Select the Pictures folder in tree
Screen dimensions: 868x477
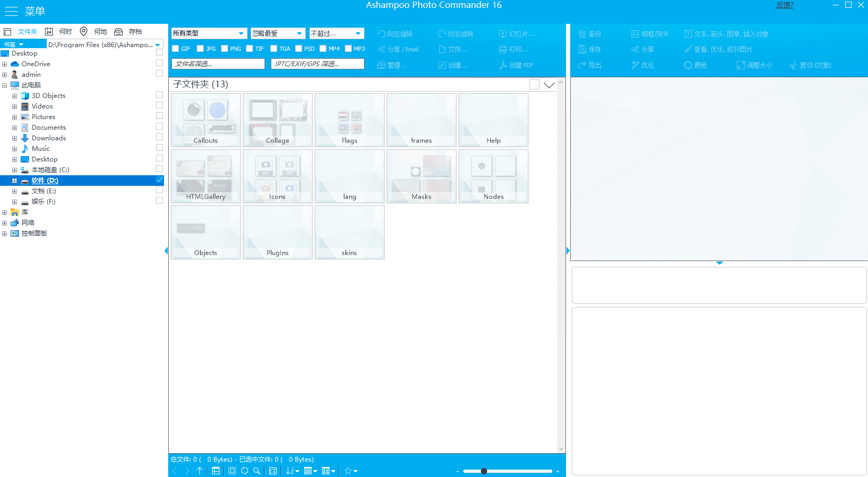pos(43,117)
